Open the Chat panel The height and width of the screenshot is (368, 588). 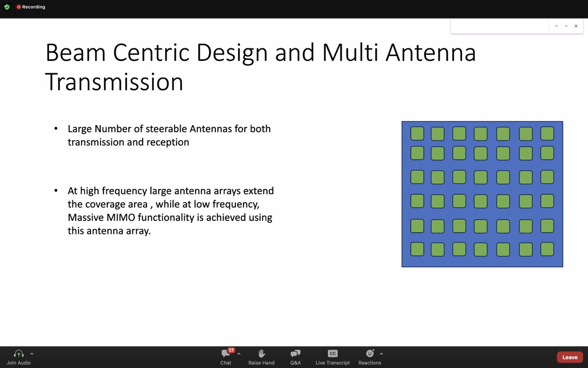coord(225,357)
